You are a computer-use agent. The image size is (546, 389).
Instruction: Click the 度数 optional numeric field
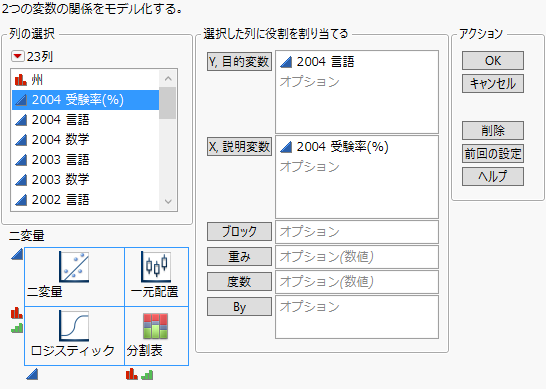[x=357, y=282]
